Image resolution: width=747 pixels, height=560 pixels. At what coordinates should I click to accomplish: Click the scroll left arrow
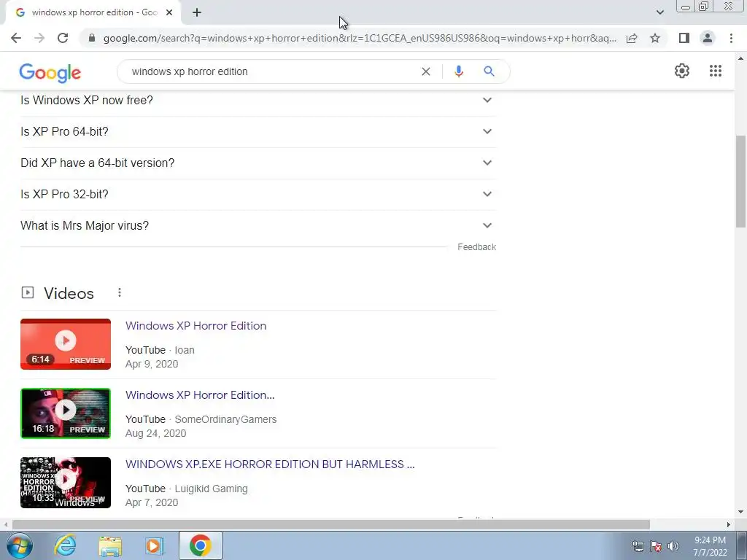pos(5,524)
